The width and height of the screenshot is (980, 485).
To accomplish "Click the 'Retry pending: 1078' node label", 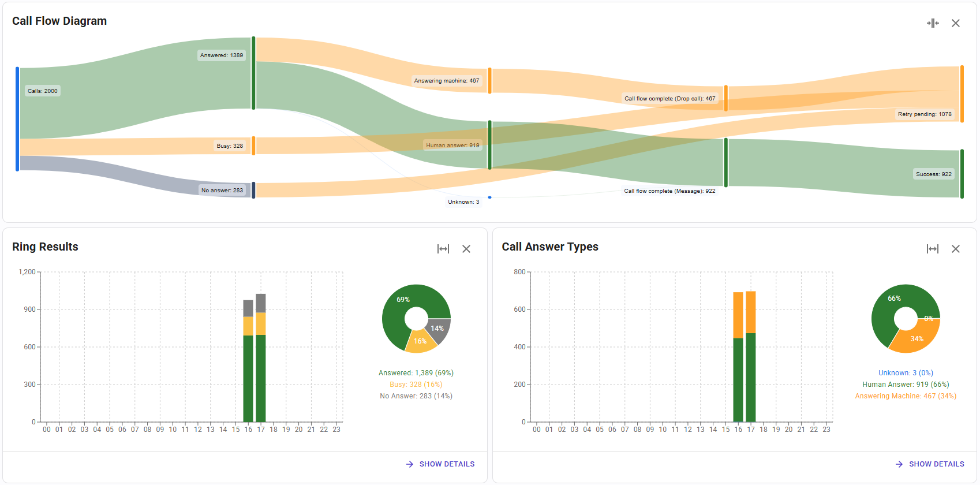I will click(x=925, y=114).
